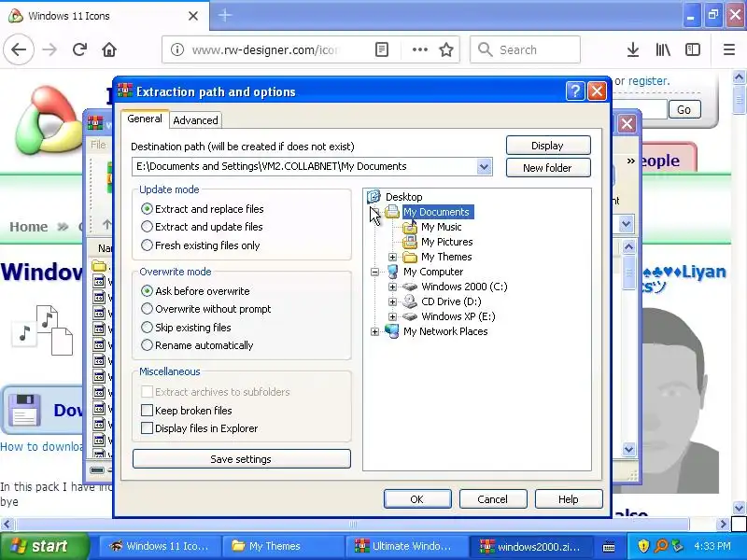Screen dimensions: 747x560
Task: Open new browser tab plus icon
Action: point(225,16)
